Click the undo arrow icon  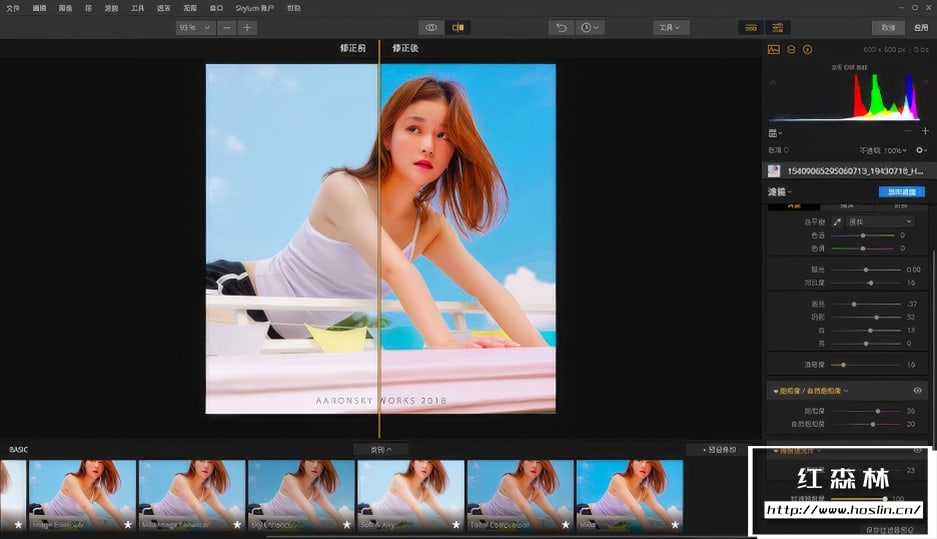561,27
